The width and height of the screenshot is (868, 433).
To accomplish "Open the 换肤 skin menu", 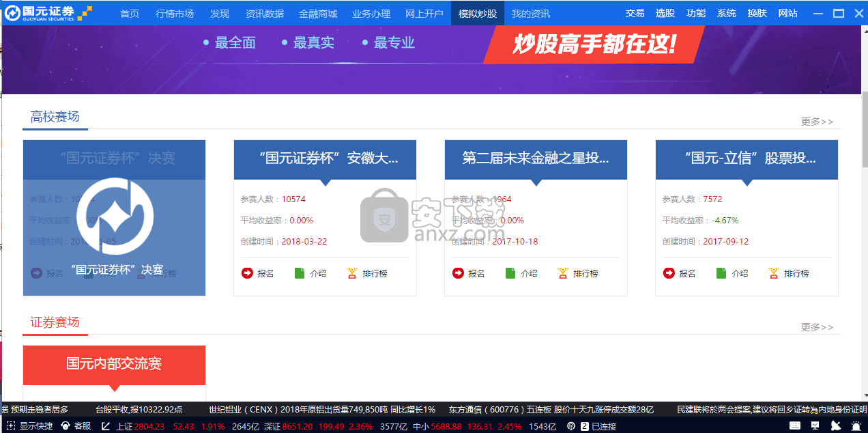I will coord(757,13).
